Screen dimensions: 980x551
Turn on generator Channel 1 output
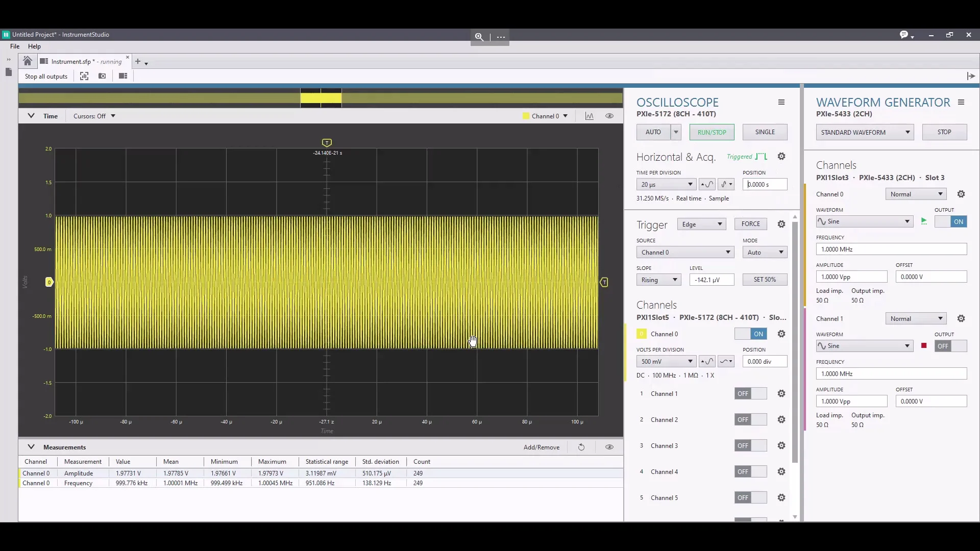coord(951,346)
